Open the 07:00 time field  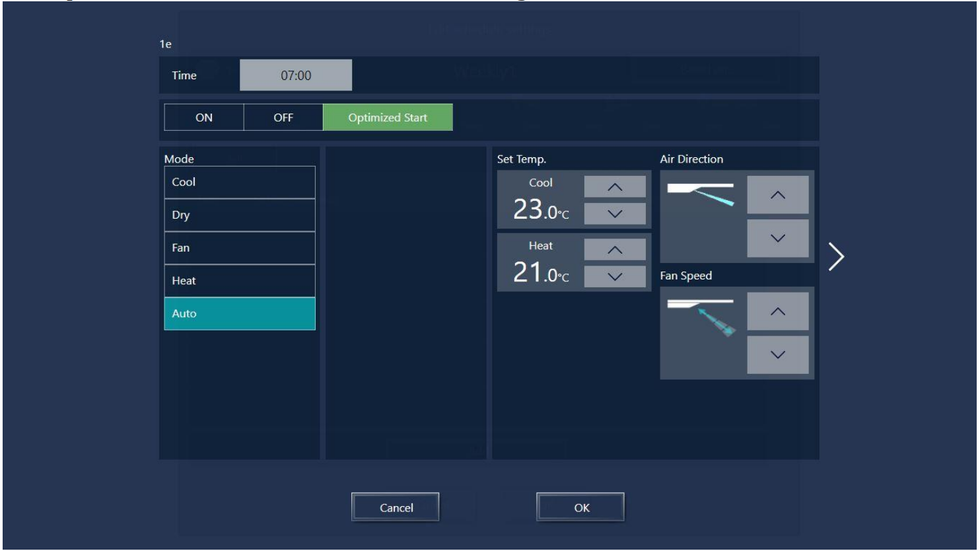pos(296,75)
